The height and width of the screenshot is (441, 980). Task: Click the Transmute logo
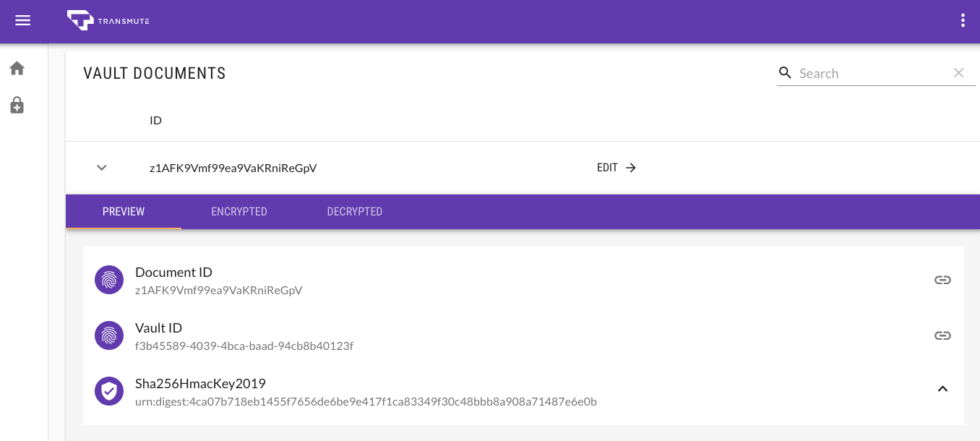108,20
